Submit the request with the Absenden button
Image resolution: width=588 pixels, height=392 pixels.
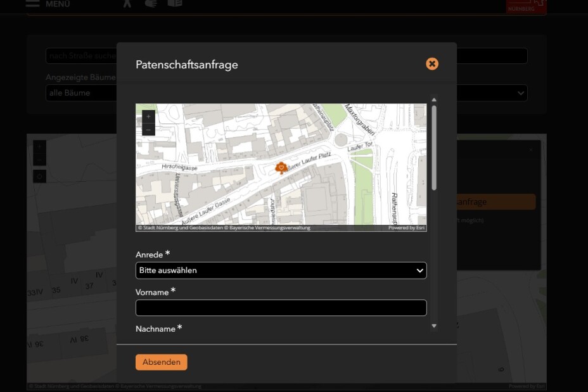161,362
